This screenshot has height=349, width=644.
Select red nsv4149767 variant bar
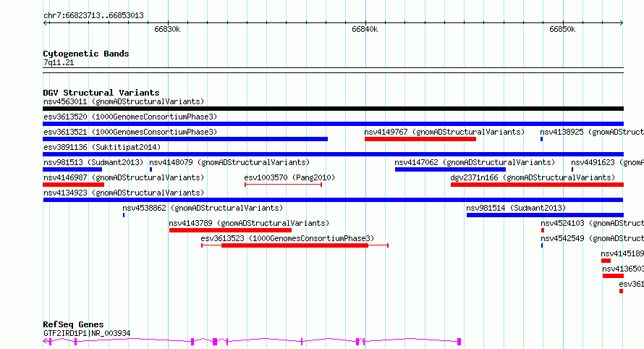420,139
